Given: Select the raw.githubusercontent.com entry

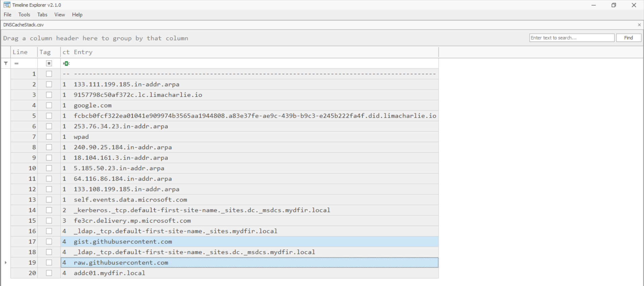Looking at the screenshot, I should coord(121,263).
